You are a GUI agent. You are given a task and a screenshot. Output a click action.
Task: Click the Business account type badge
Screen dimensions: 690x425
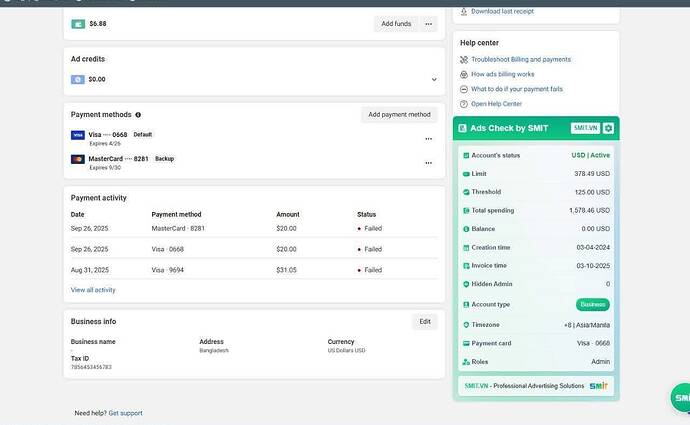[x=592, y=304]
